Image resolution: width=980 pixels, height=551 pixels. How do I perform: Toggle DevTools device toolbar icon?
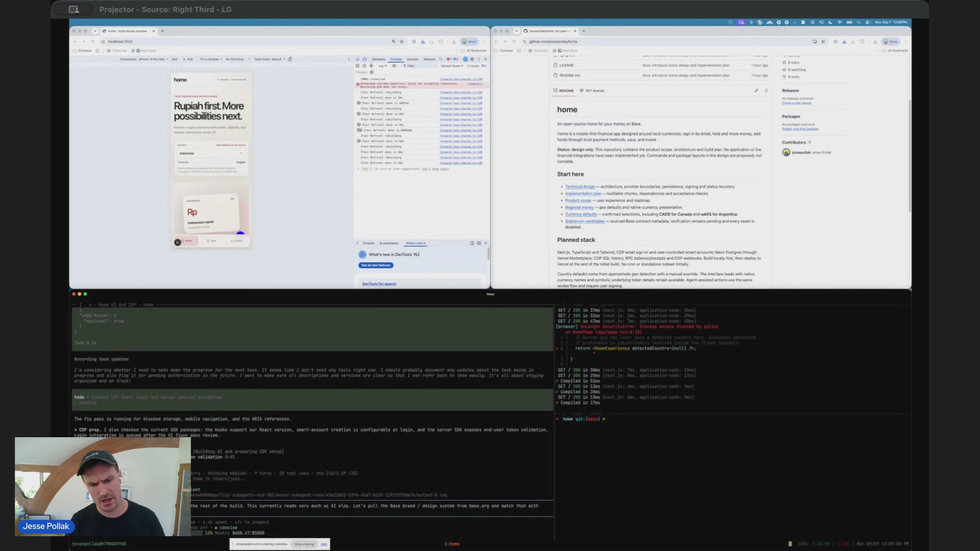[x=364, y=59]
